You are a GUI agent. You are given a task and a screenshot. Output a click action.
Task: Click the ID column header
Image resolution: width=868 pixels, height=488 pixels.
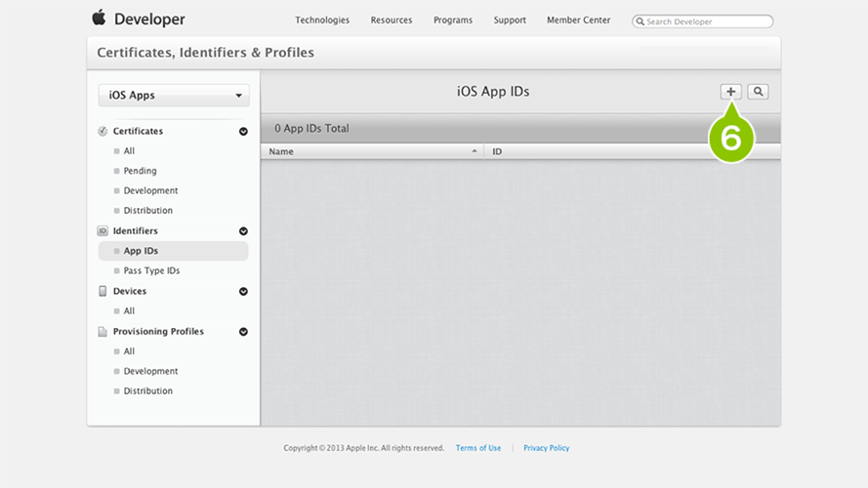pos(632,151)
